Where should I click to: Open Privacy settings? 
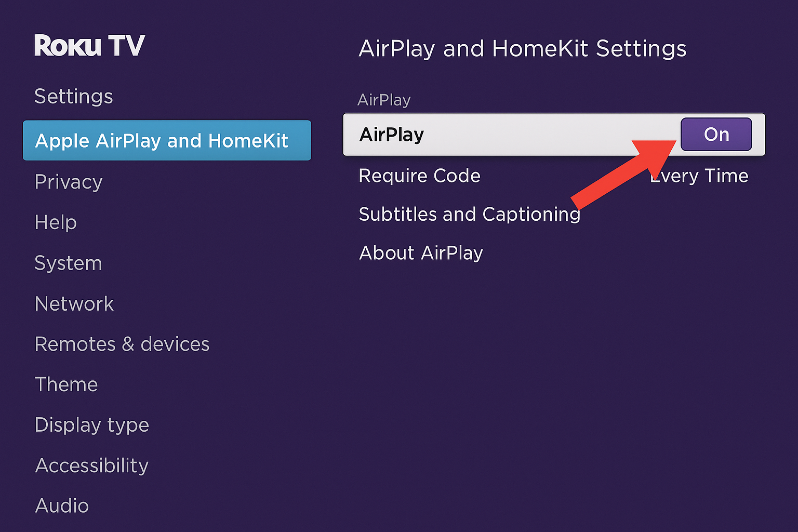[x=68, y=182]
